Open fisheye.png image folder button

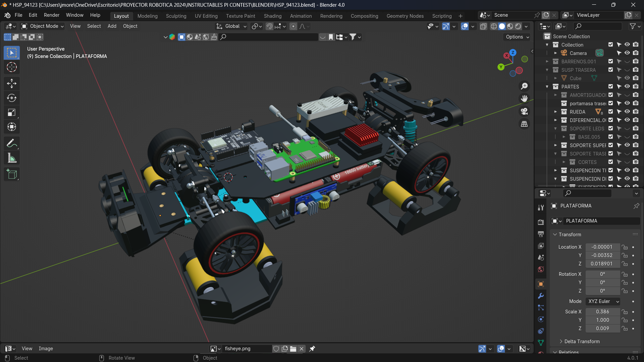[293, 349]
